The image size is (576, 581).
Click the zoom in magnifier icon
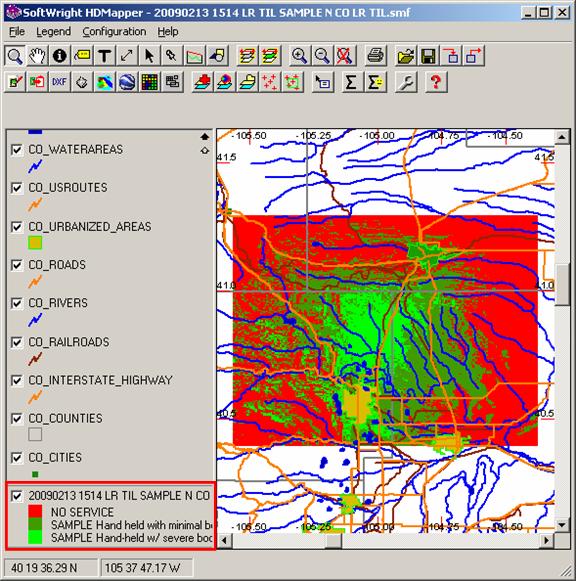[x=299, y=56]
